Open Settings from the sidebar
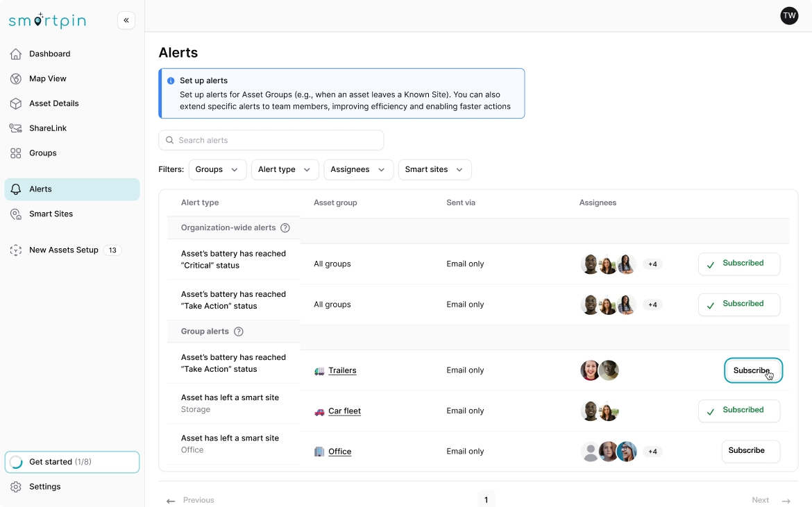 click(45, 486)
